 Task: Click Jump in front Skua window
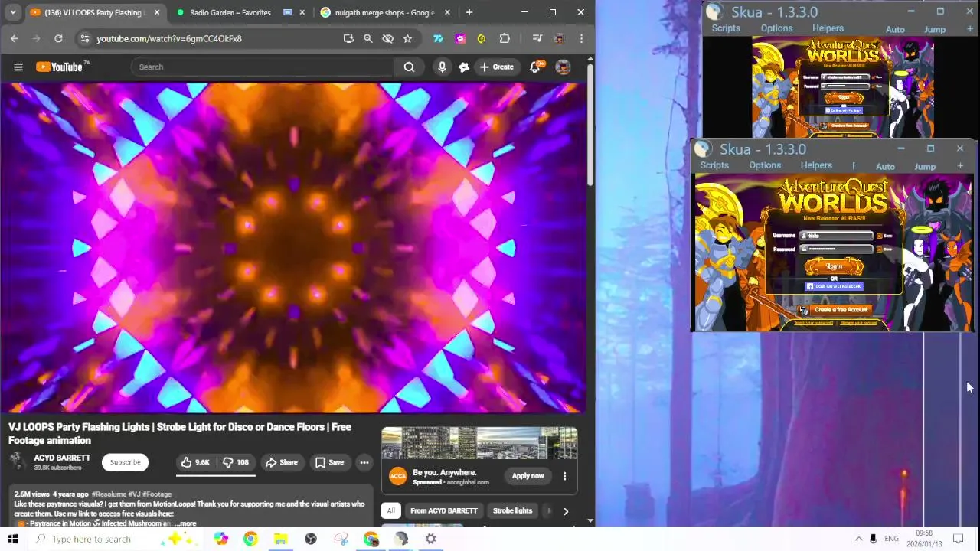click(x=925, y=167)
